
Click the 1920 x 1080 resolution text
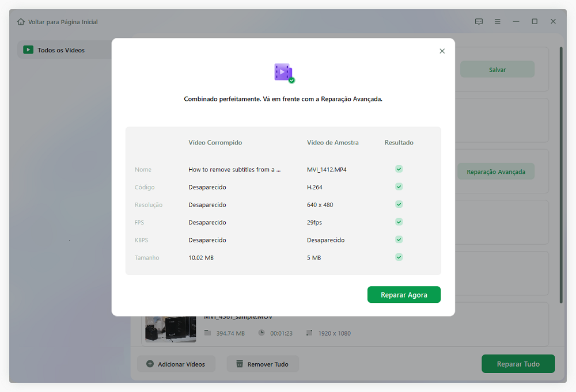point(334,333)
